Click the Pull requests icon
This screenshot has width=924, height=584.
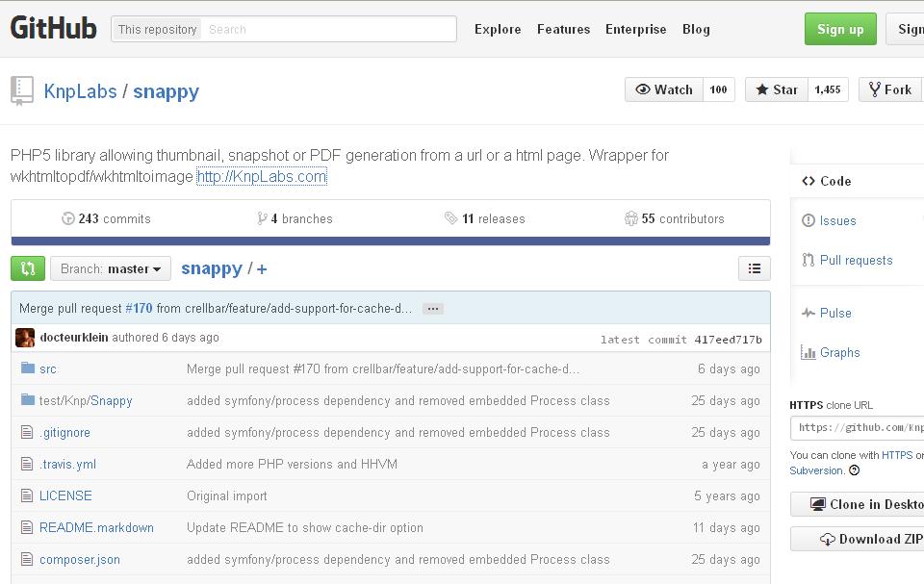pyautogui.click(x=808, y=260)
